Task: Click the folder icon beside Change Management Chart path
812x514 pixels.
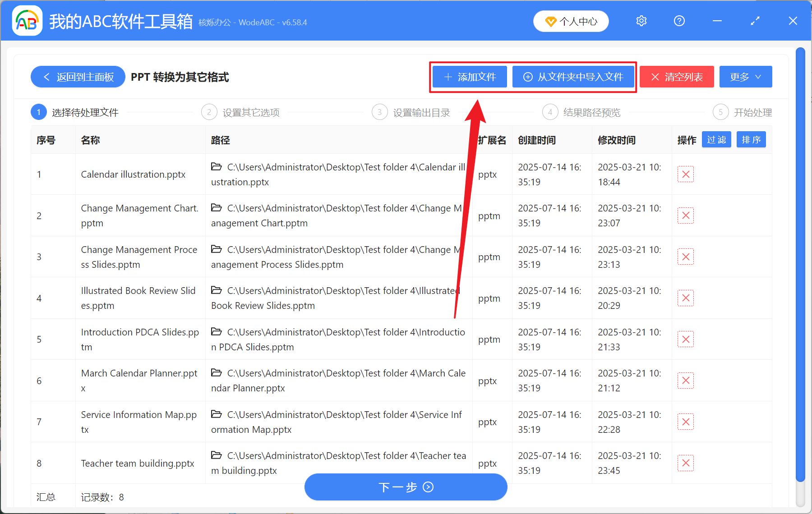Action: click(216, 207)
